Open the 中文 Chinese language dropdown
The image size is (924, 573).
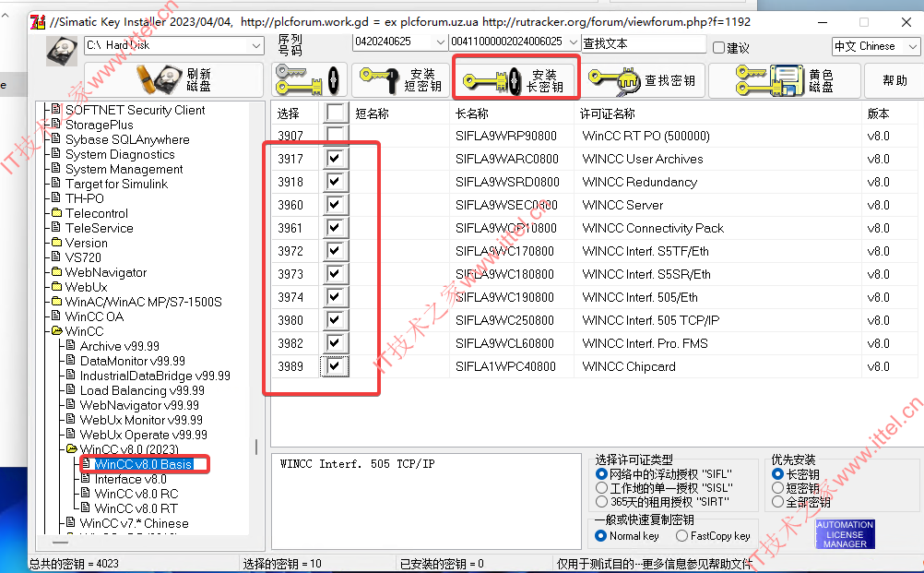click(x=913, y=46)
